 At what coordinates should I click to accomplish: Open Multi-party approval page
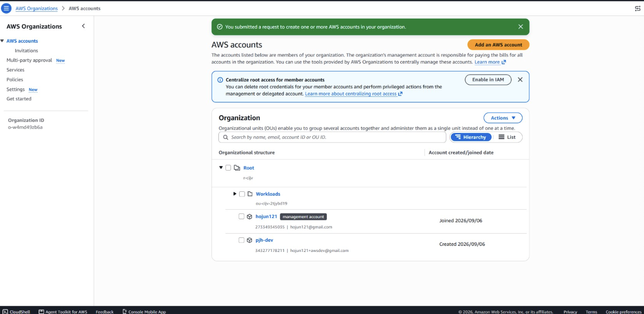pos(29,60)
